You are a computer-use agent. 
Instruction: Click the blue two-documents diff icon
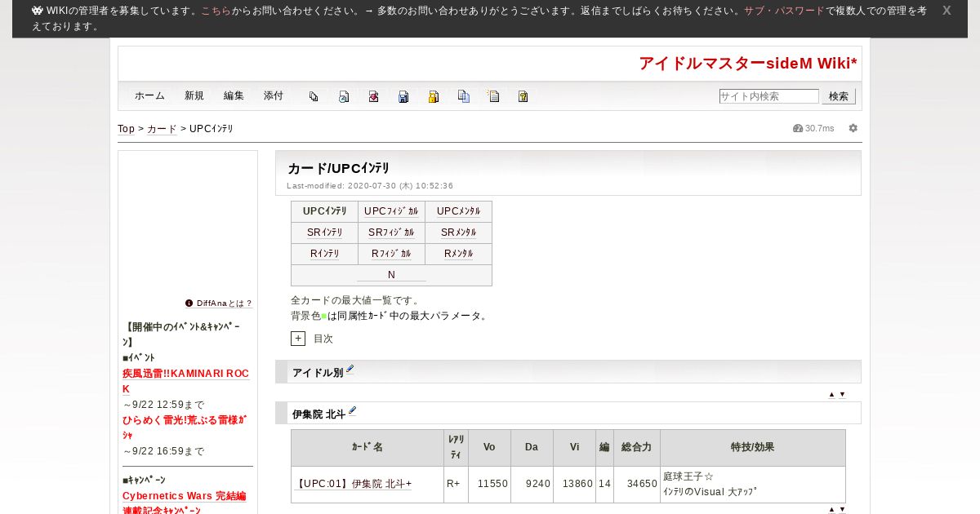click(x=463, y=96)
